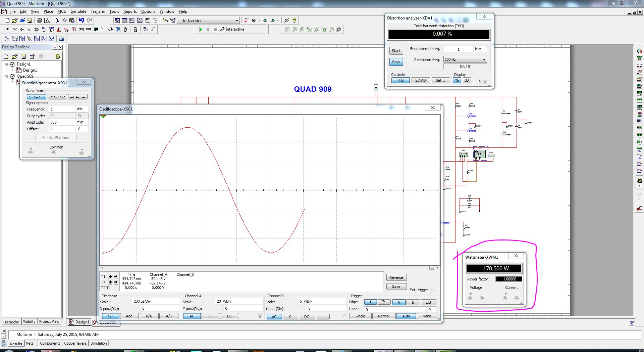
Task: Click the voltage probe icon in the probe toolbar
Action: coord(287,30)
